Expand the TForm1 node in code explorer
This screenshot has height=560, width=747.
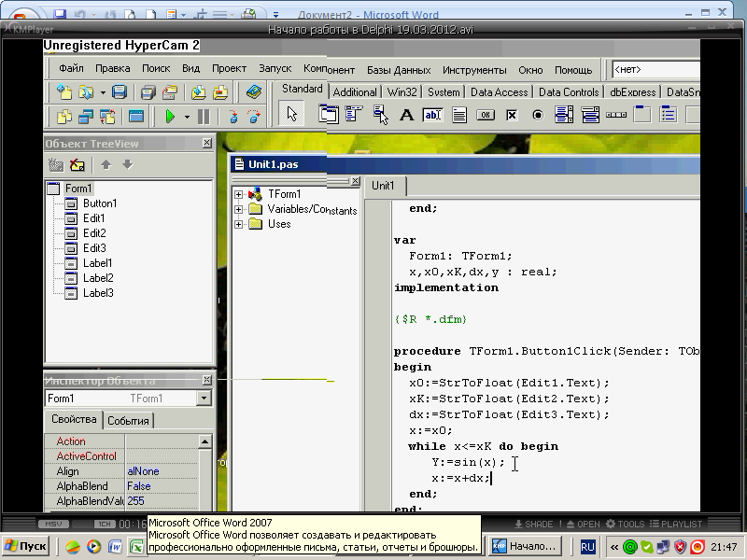tap(238, 194)
